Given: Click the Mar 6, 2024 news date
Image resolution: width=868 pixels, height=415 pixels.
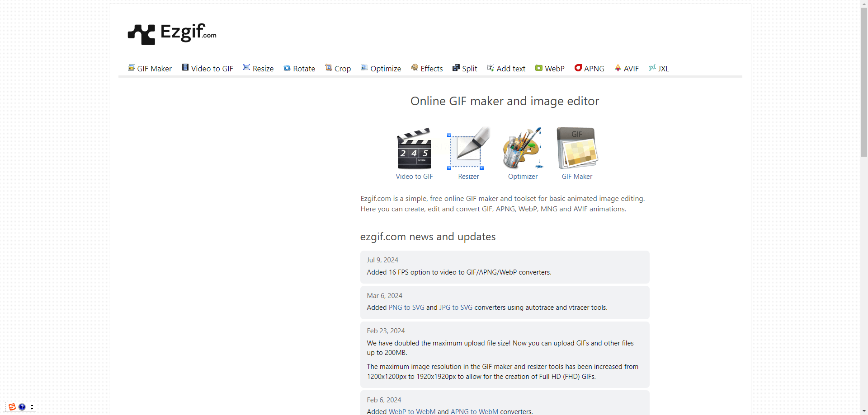Looking at the screenshot, I should 384,296.
